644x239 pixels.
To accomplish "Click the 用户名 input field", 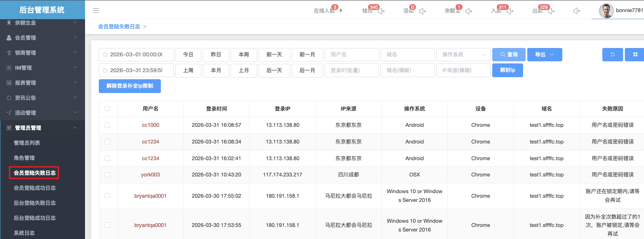I will (x=351, y=55).
